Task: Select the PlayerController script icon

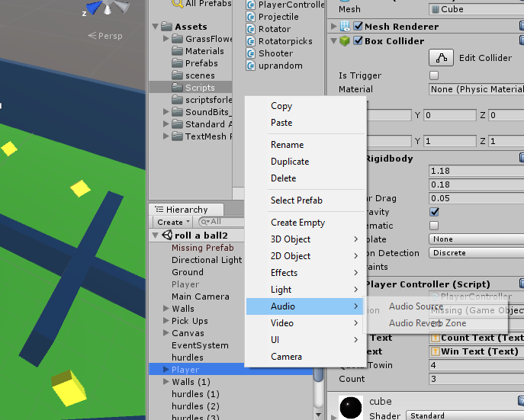Action: [250, 5]
